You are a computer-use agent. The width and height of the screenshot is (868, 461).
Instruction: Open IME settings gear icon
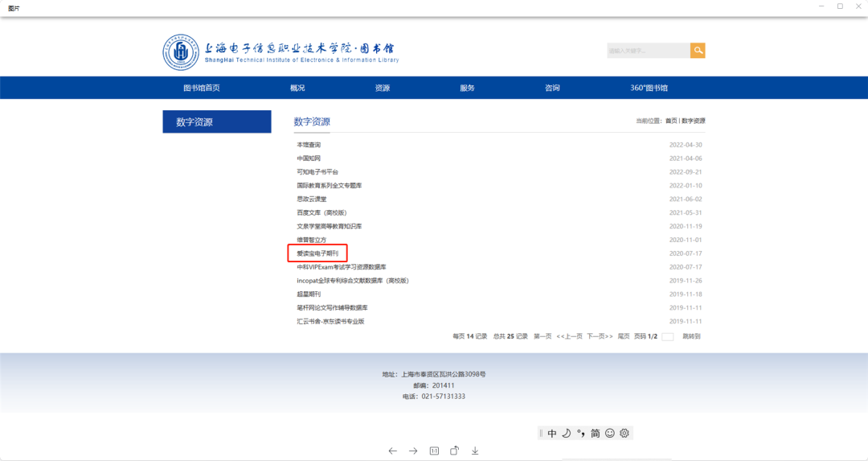pyautogui.click(x=624, y=434)
